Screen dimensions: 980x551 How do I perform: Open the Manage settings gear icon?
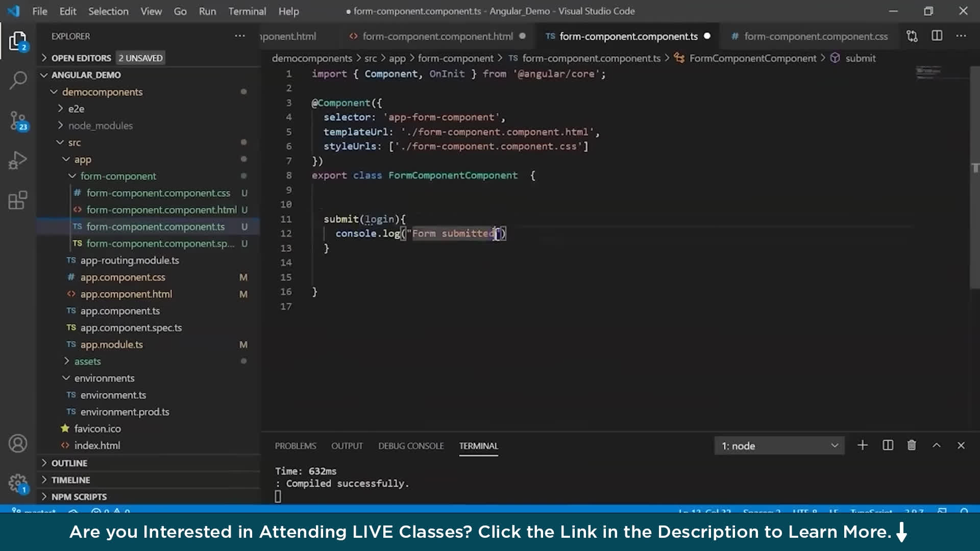18,482
